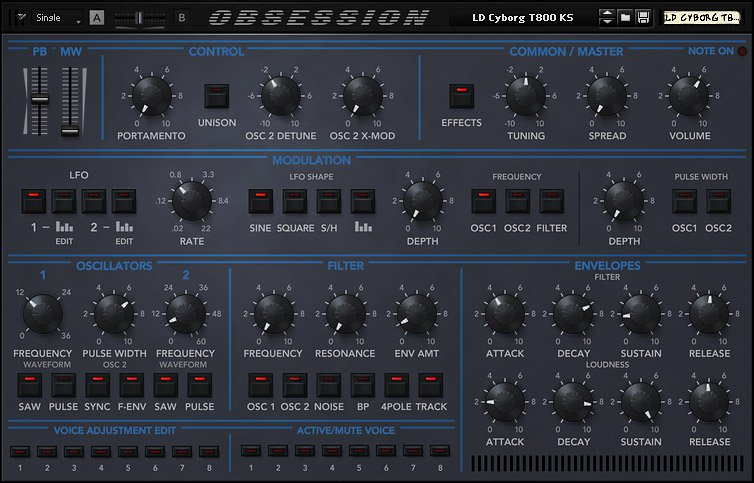The height and width of the screenshot is (483, 754).
Task: Enable pulse width modulation on OSC1
Action: point(684,201)
